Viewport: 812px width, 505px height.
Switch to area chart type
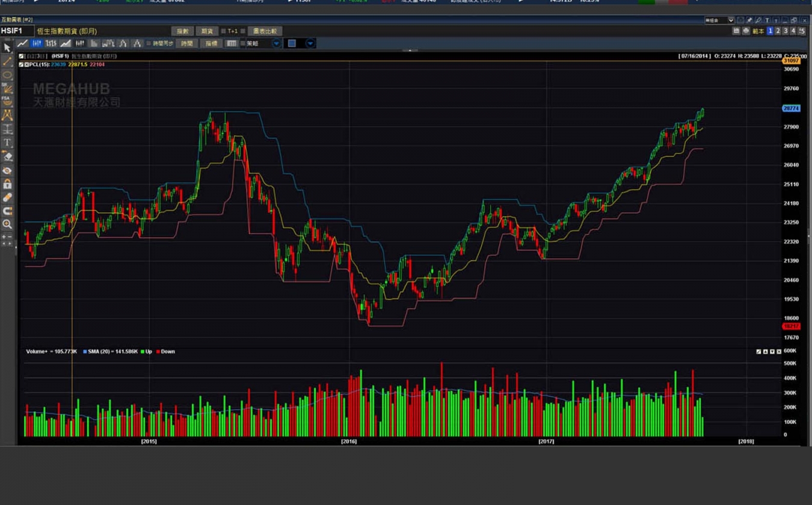[66, 43]
